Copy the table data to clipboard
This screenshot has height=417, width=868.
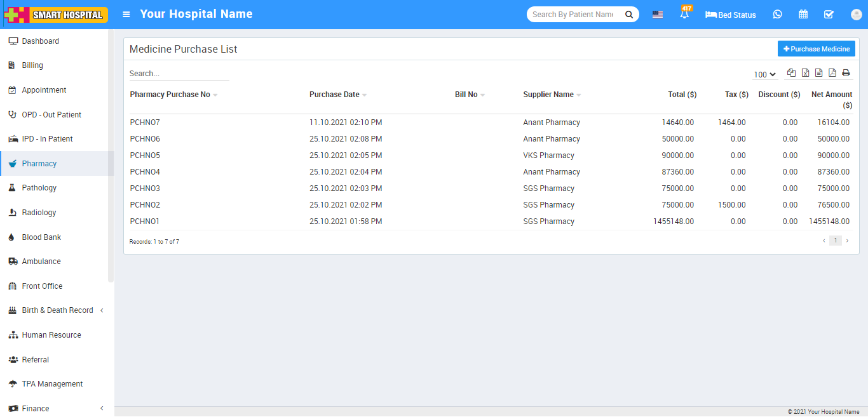pos(791,73)
